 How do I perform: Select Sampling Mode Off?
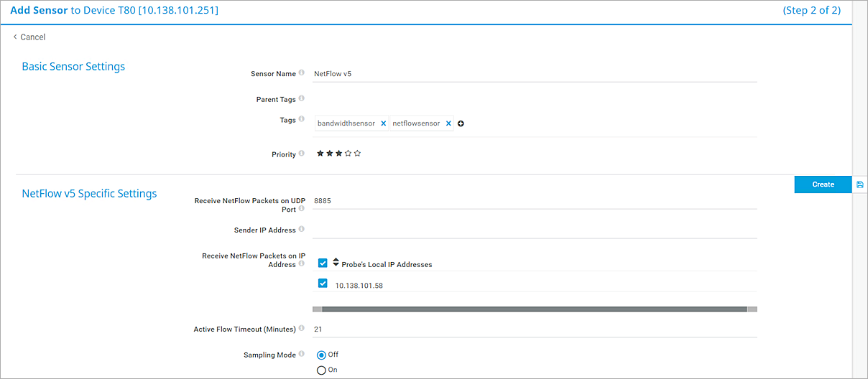(x=322, y=355)
